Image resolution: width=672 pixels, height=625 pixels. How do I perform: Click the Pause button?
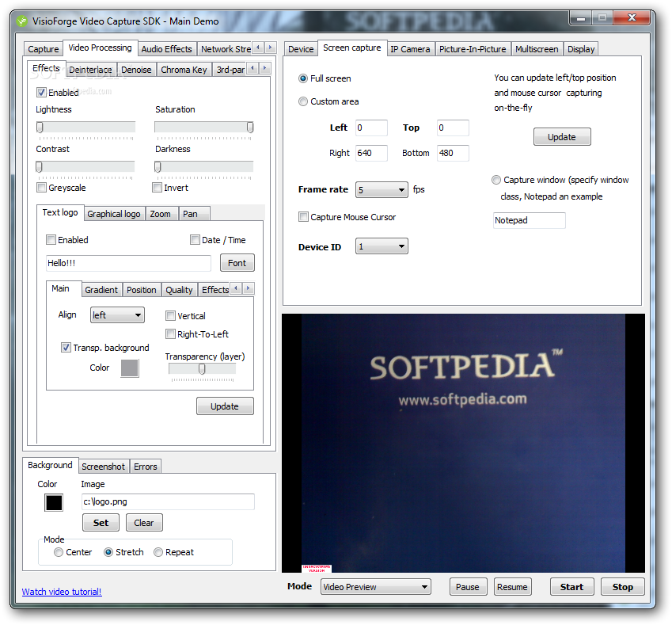[x=468, y=587]
